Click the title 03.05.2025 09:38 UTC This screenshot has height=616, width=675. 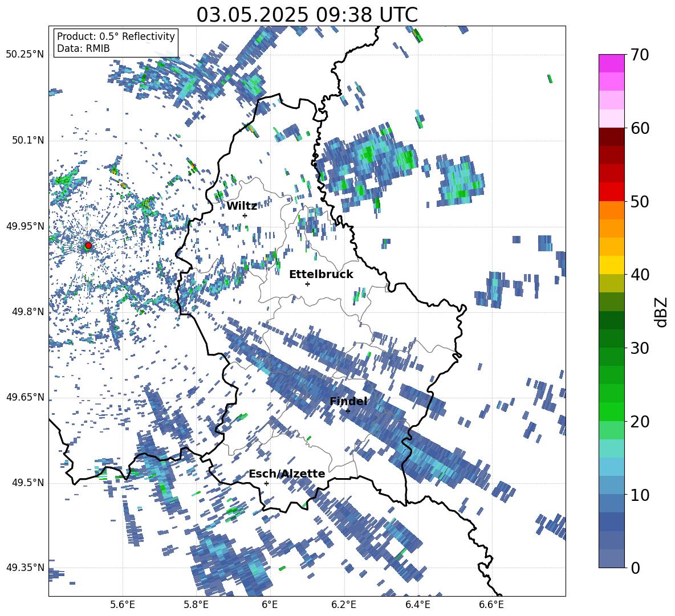coord(307,15)
